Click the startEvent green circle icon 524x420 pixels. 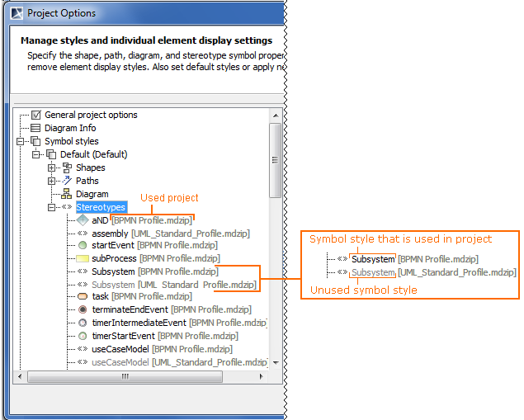pos(83,246)
